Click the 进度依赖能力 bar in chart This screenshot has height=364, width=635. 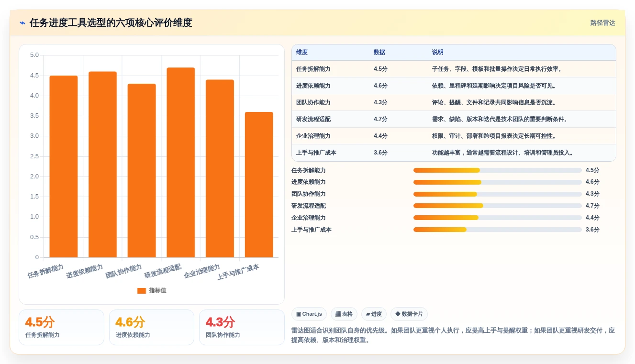point(103,165)
